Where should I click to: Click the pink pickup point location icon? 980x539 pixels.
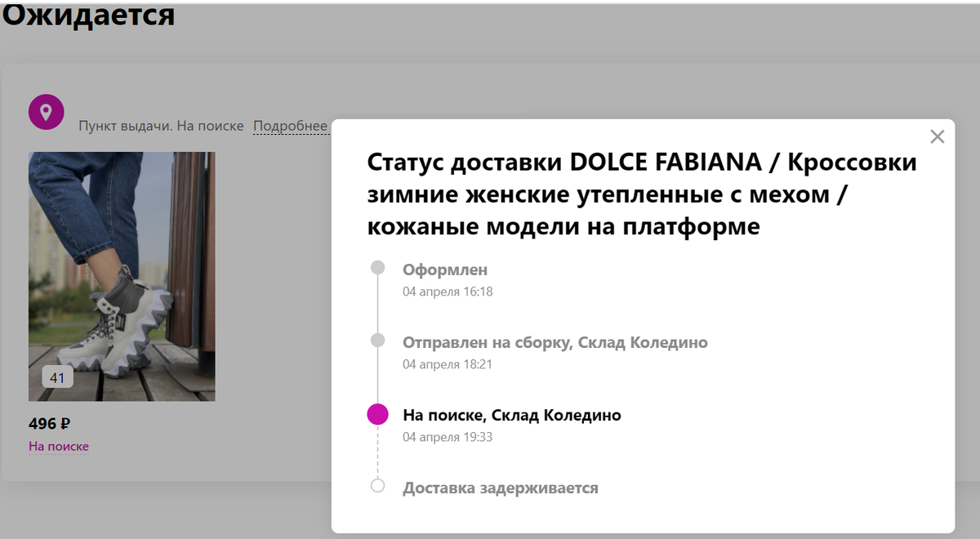pyautogui.click(x=47, y=112)
